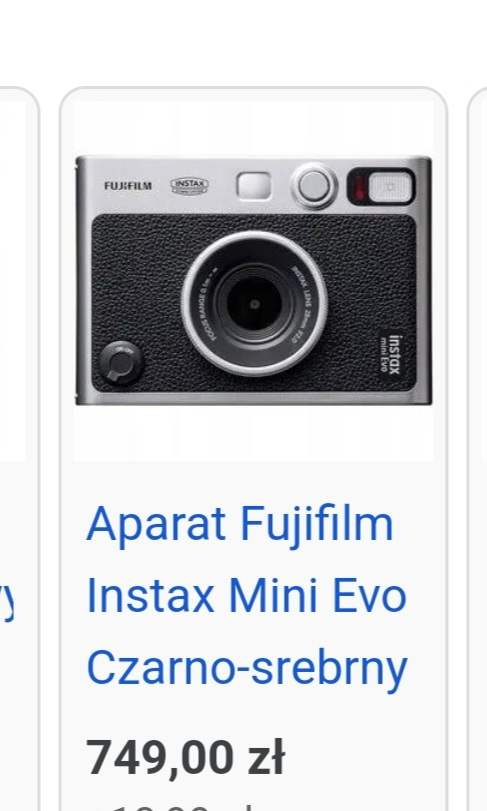487x811 pixels.
Task: Click the round shutter button on the camera
Action: pyautogui.click(x=314, y=186)
